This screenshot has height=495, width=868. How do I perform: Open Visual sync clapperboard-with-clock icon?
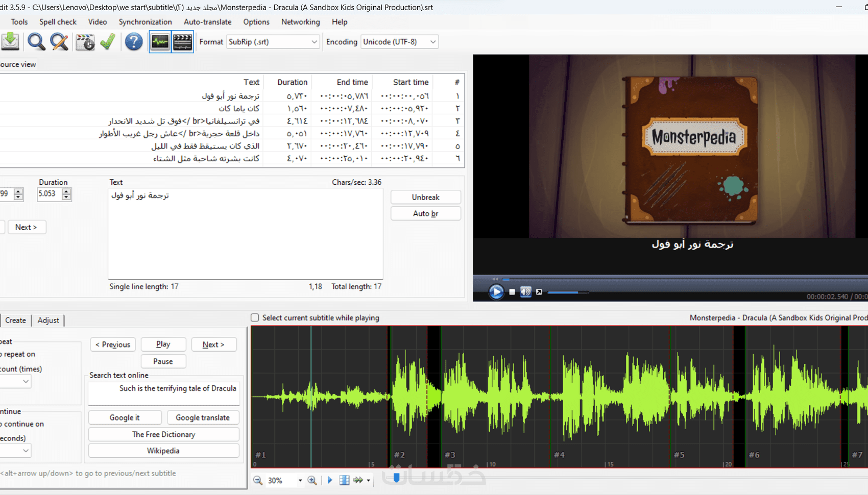[x=85, y=41]
